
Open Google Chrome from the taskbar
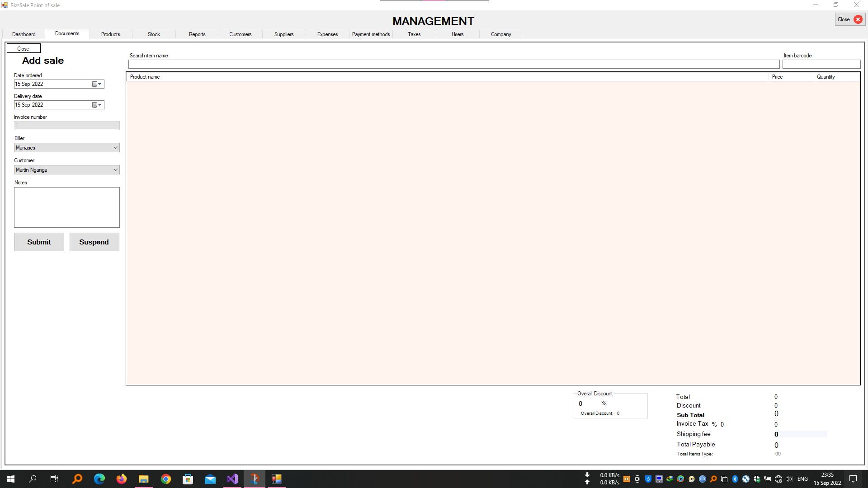166,479
